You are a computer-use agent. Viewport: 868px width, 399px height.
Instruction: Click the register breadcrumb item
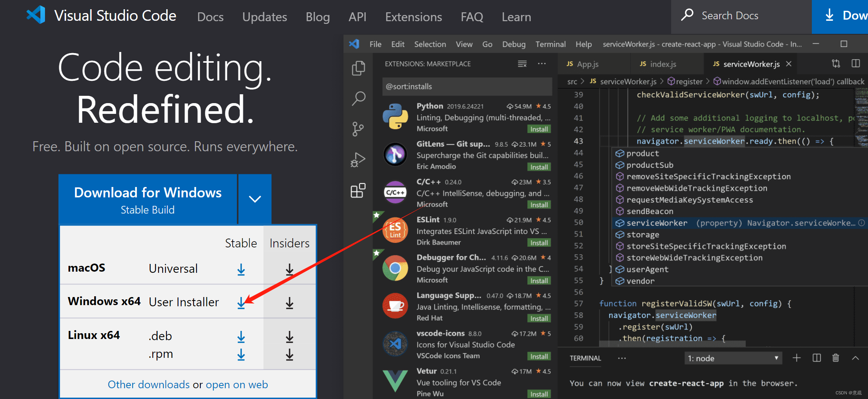pyautogui.click(x=685, y=82)
